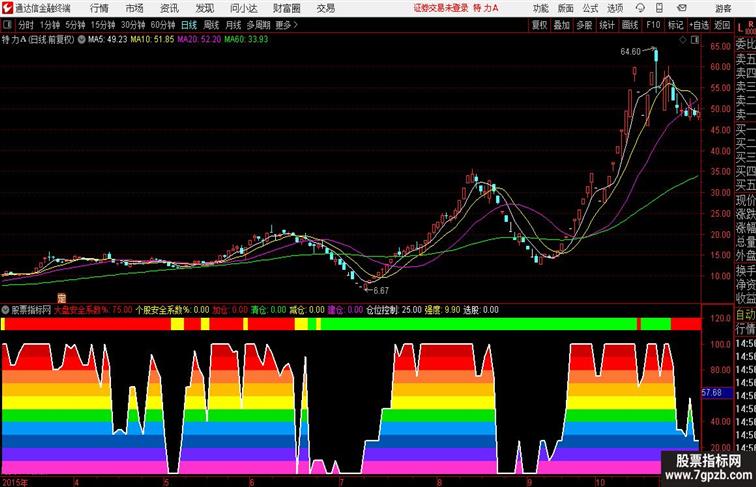Click the 强度: 9.90 value
This screenshot has height=487, width=756.
click(442, 310)
